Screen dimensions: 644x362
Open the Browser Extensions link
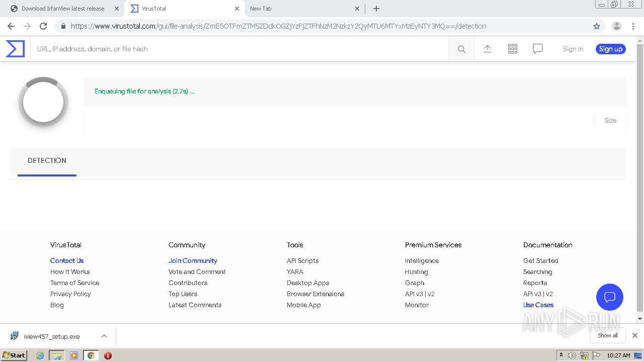pos(315,294)
